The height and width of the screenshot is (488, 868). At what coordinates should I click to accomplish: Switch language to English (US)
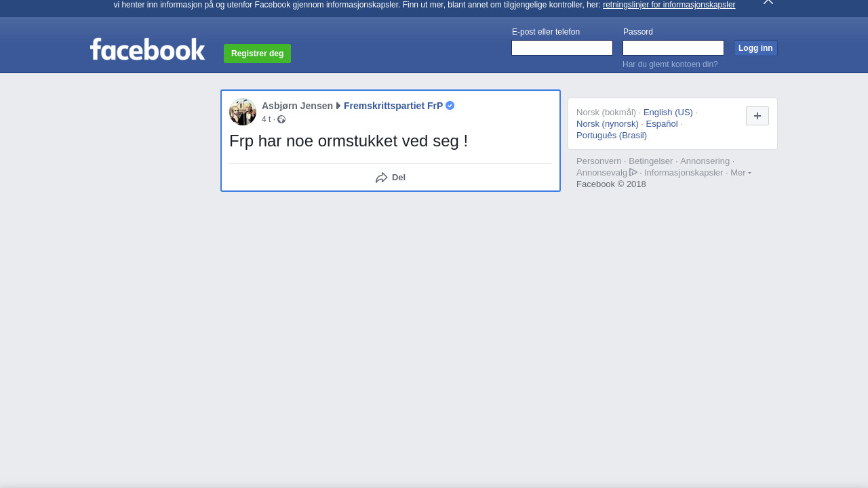point(668,113)
